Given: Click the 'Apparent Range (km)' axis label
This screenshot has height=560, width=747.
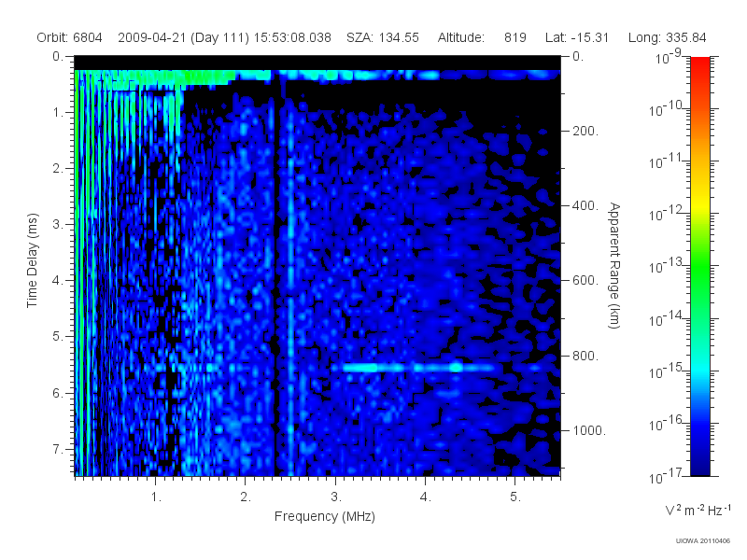Looking at the screenshot, I should 614,265.
